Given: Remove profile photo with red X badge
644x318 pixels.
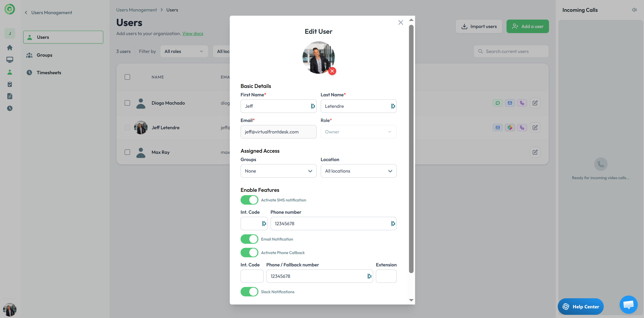Looking at the screenshot, I should click(332, 71).
